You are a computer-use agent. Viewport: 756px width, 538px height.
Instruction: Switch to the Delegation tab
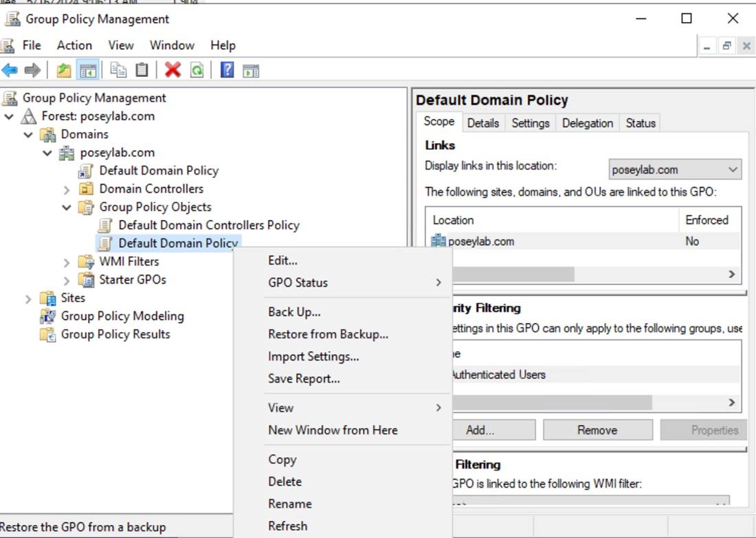pyautogui.click(x=587, y=123)
